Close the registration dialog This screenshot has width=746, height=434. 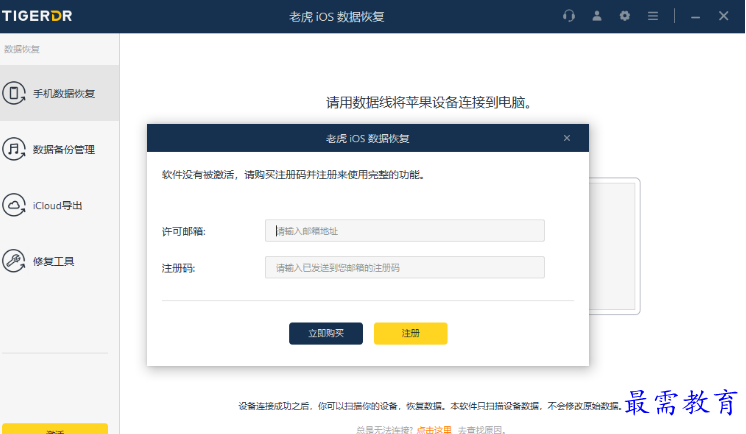click(x=567, y=138)
